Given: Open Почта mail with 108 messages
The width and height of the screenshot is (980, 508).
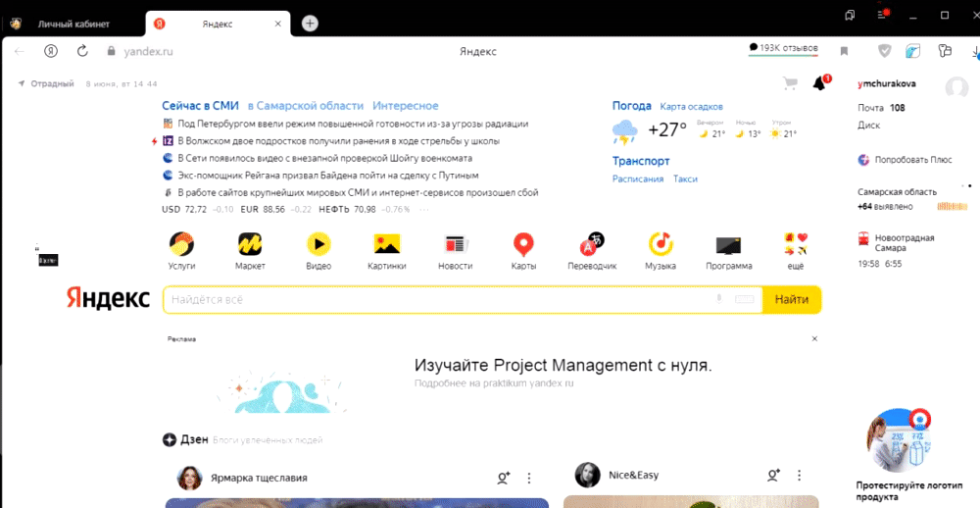Looking at the screenshot, I should point(881,108).
